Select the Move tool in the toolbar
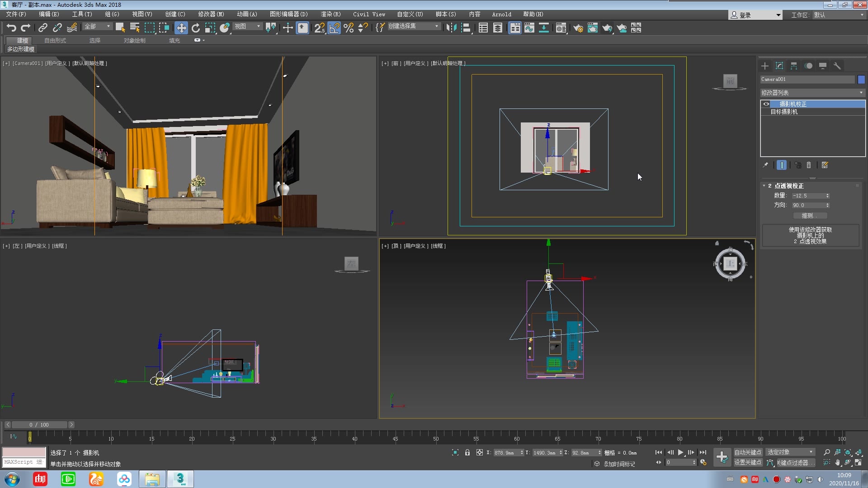This screenshot has width=868, height=488. tap(181, 28)
